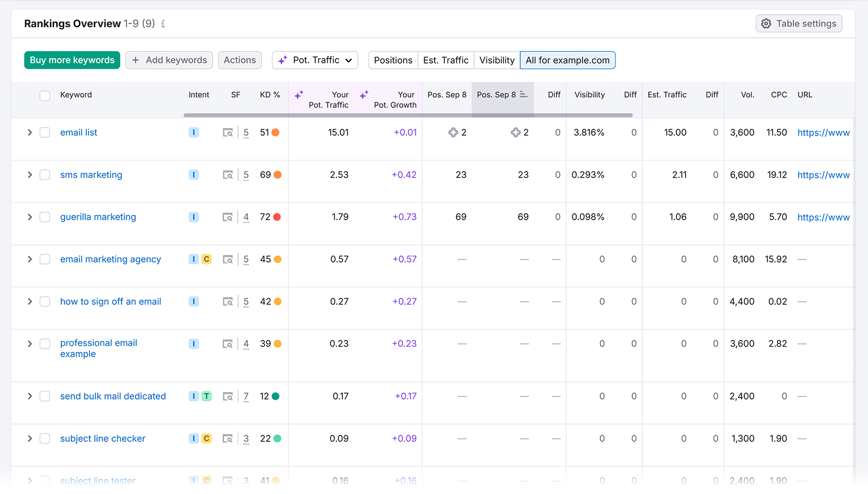Switch to the "Est. Traffic" tab
Image resolution: width=868 pixels, height=494 pixels.
(445, 60)
